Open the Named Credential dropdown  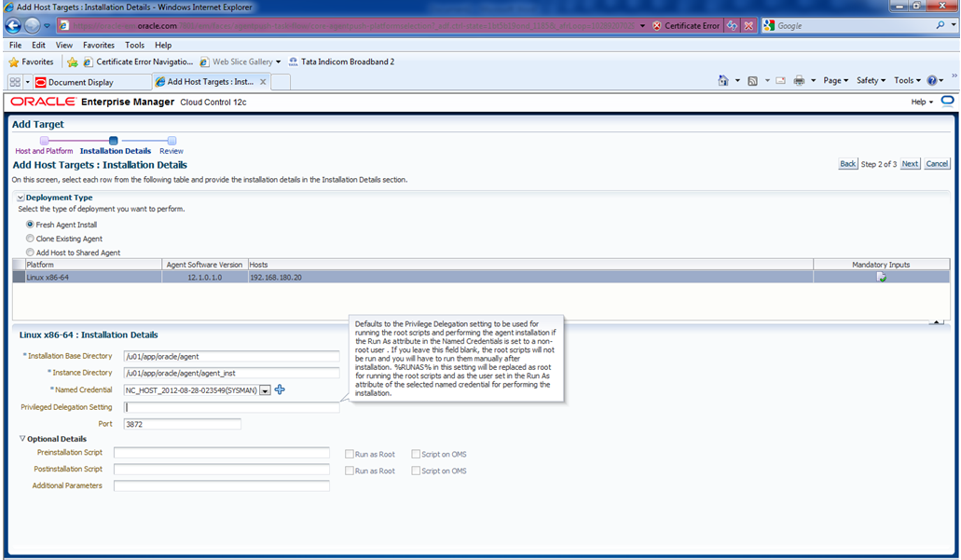265,390
